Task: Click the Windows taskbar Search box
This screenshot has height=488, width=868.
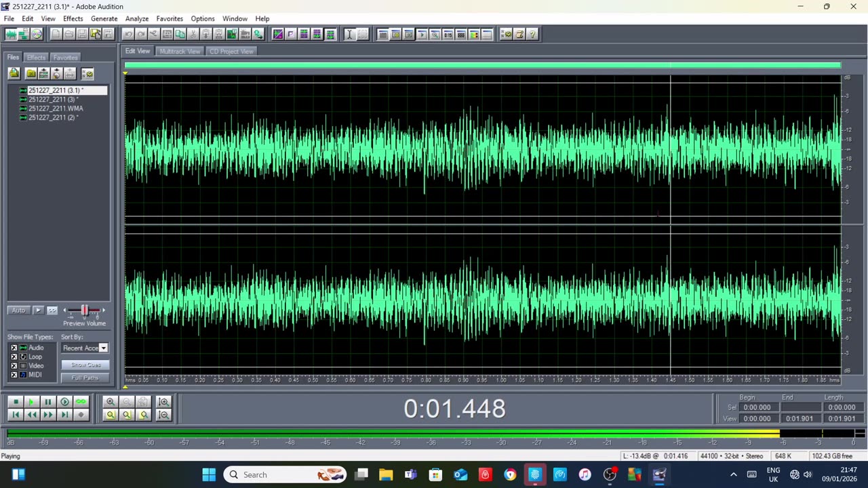Action: coord(285,474)
